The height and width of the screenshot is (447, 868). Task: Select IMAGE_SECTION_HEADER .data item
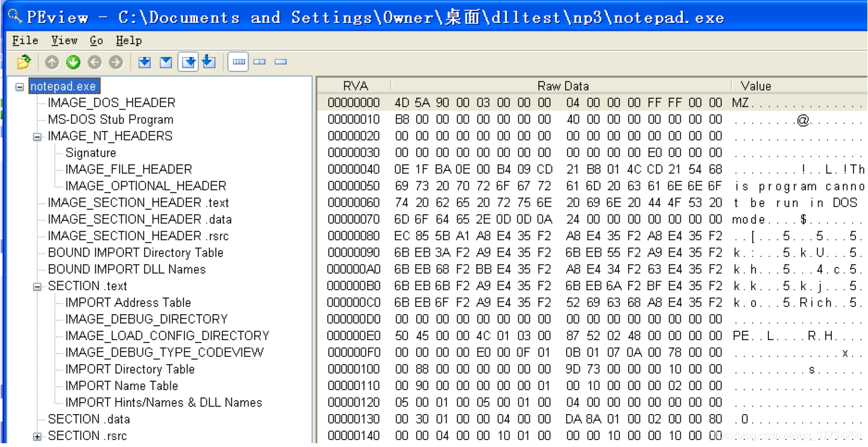[140, 219]
